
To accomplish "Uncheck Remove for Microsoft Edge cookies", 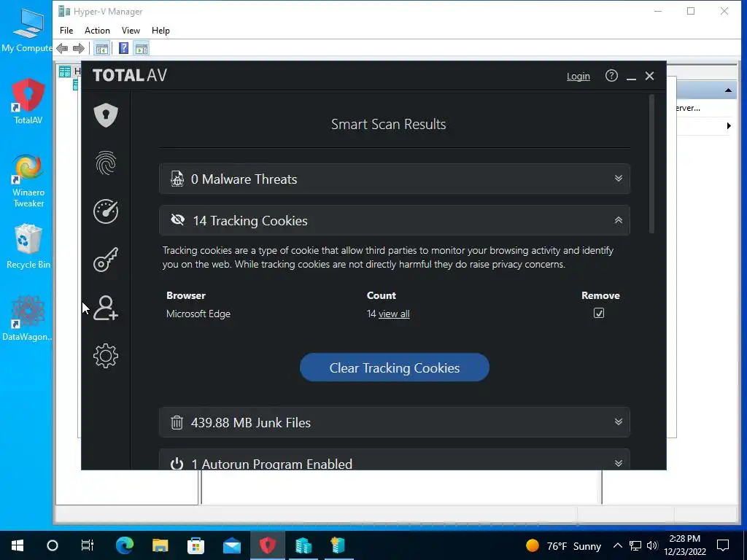I will coord(599,313).
